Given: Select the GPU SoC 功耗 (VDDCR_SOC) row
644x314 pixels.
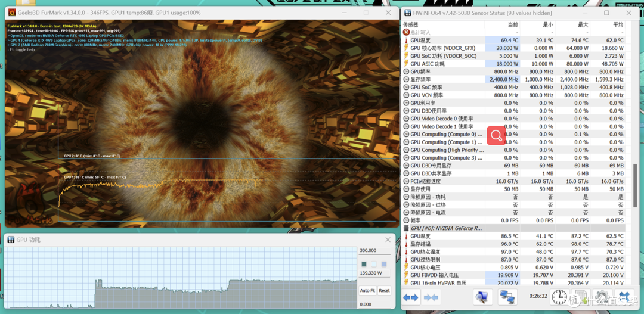Looking at the screenshot, I should pyautogui.click(x=514, y=56).
